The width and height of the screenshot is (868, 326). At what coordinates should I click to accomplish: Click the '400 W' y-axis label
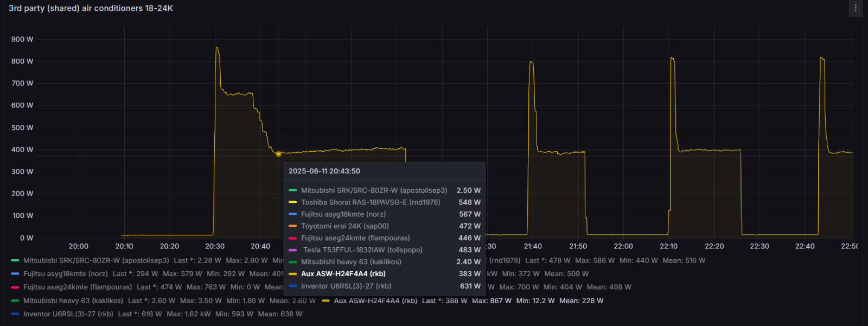pos(22,149)
